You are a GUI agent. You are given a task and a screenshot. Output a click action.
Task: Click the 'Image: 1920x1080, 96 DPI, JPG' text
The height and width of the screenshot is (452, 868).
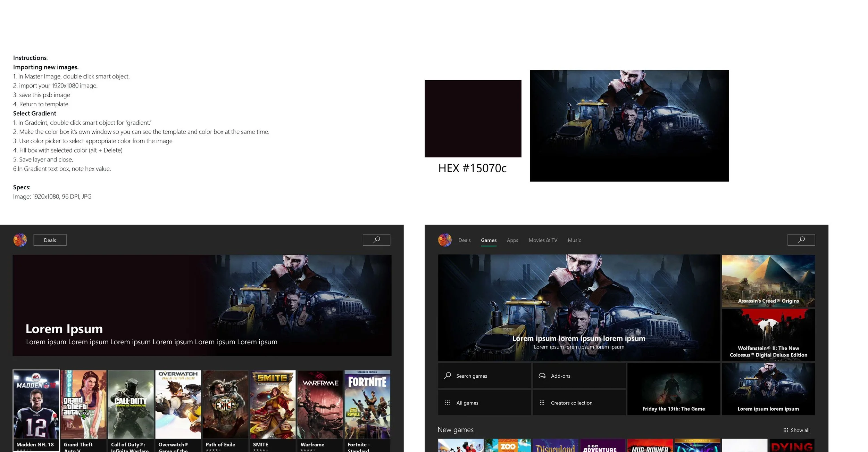tap(52, 197)
